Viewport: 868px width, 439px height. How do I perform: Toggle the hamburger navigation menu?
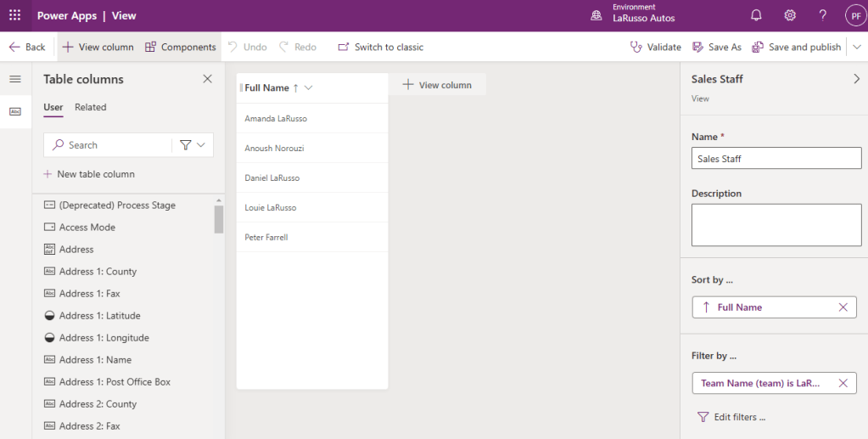click(x=14, y=79)
